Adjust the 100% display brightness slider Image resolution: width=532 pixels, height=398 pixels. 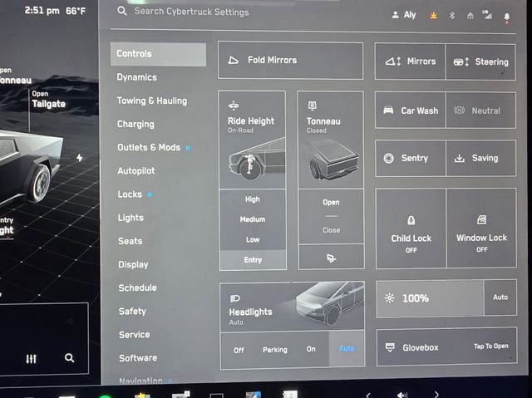430,298
